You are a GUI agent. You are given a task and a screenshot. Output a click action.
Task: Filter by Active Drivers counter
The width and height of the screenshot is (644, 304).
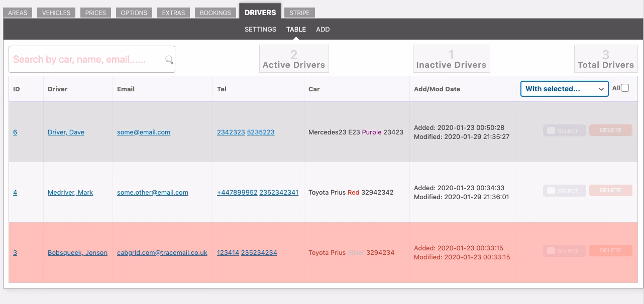[294, 59]
